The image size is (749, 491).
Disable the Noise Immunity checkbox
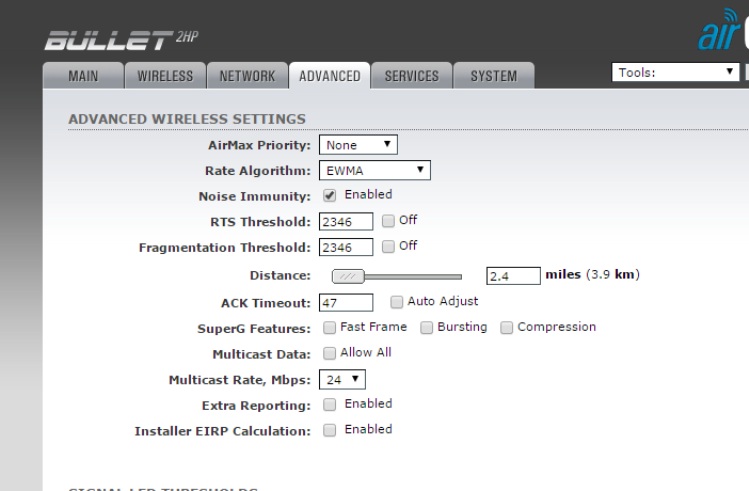pyautogui.click(x=330, y=196)
